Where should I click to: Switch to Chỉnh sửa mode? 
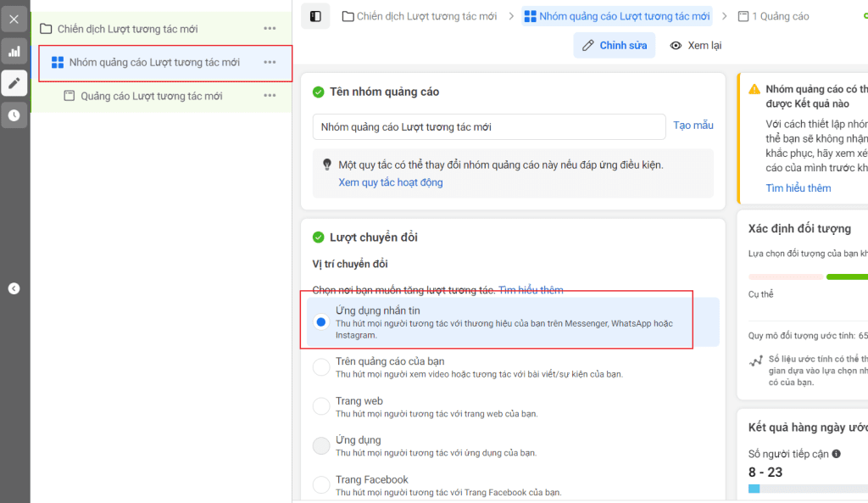coord(615,46)
